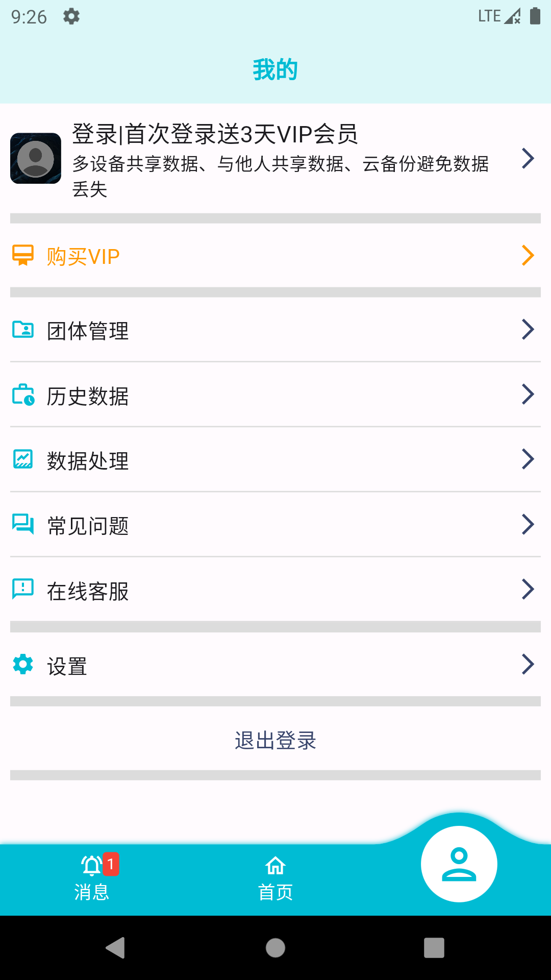Tap the 常见问题 chat bubbles icon
The height and width of the screenshot is (980, 551).
tap(23, 524)
